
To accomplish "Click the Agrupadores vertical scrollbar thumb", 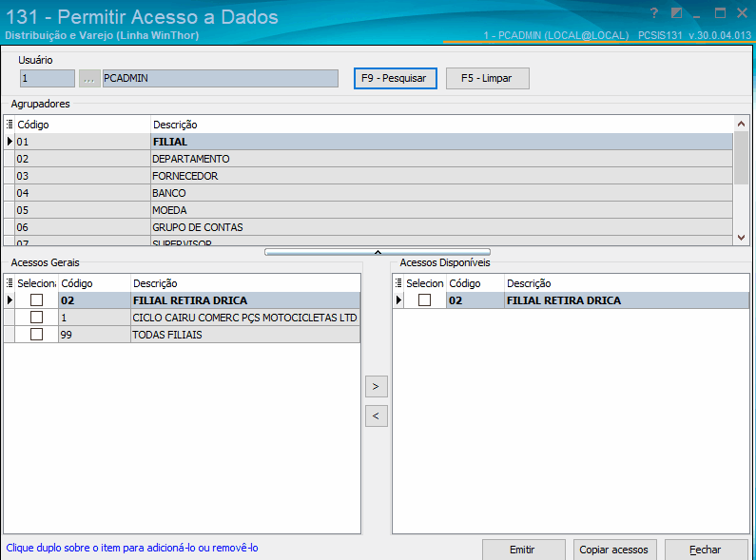I will pyautogui.click(x=741, y=157).
